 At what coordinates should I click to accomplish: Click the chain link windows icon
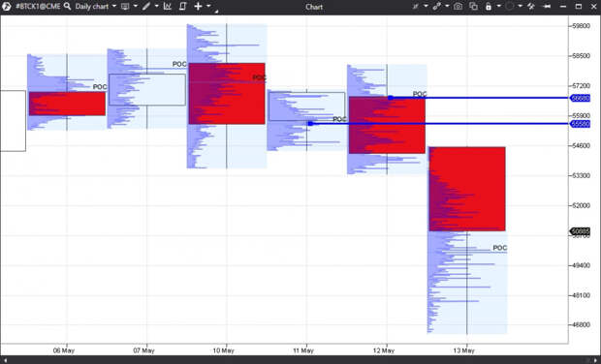pos(436,7)
